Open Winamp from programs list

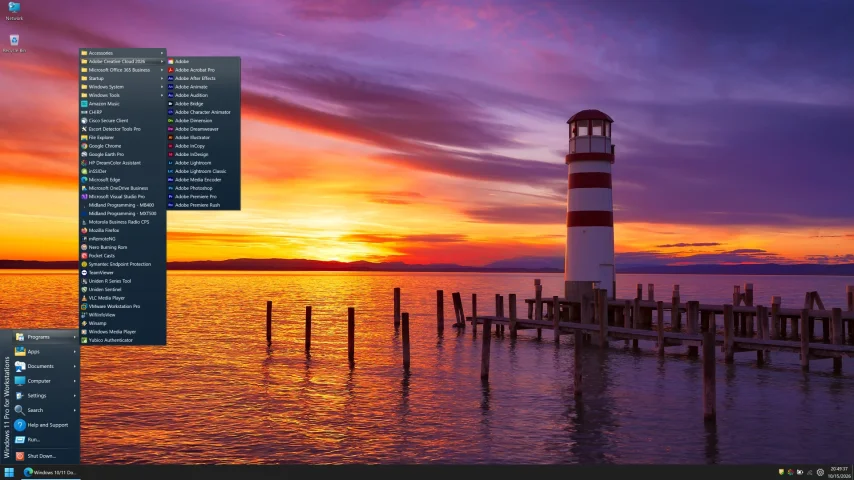123,323
